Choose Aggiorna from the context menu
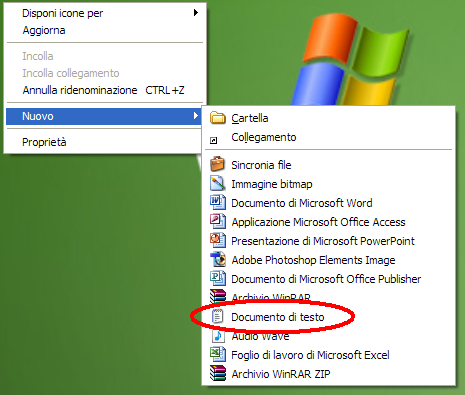The height and width of the screenshot is (395, 465). (x=44, y=30)
